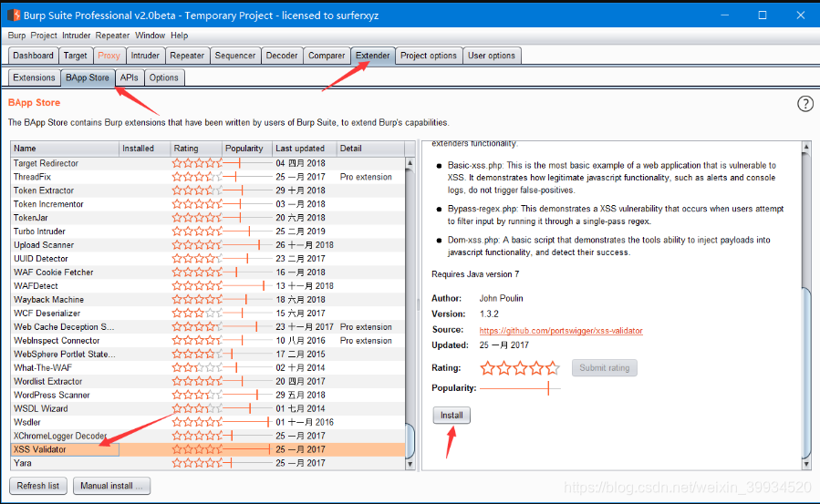Click the extension list vertical scrollbar thumb
The width and height of the screenshot is (820, 504).
click(410, 440)
